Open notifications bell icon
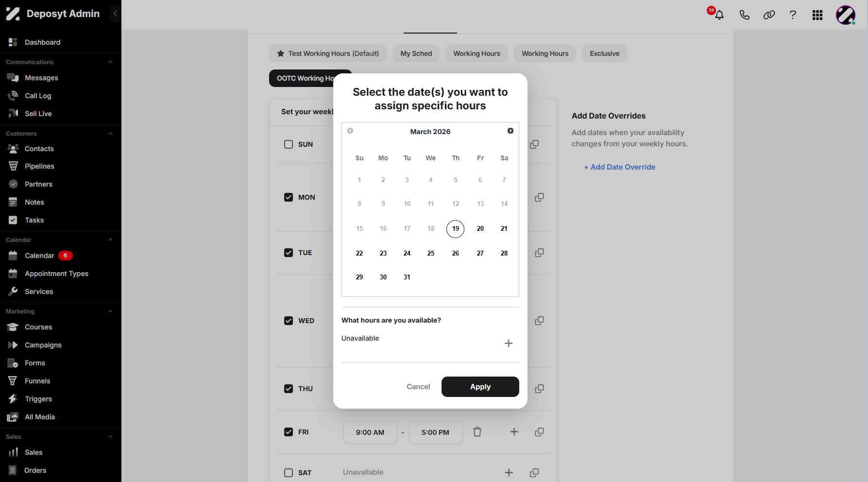The width and height of the screenshot is (868, 482). (719, 15)
